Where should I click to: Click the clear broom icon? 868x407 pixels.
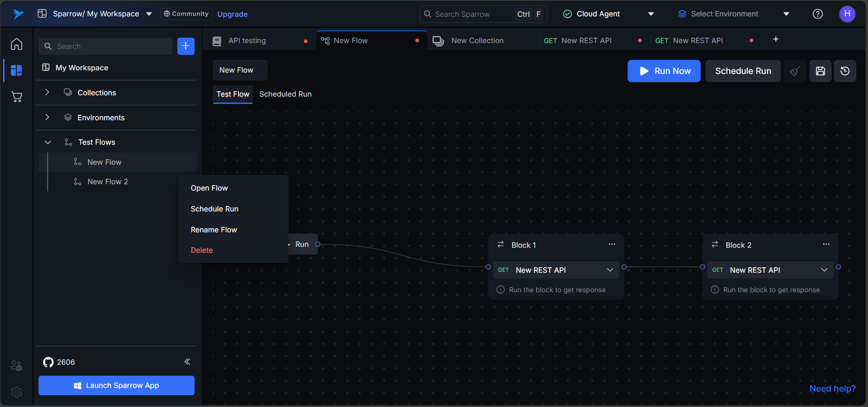point(795,71)
